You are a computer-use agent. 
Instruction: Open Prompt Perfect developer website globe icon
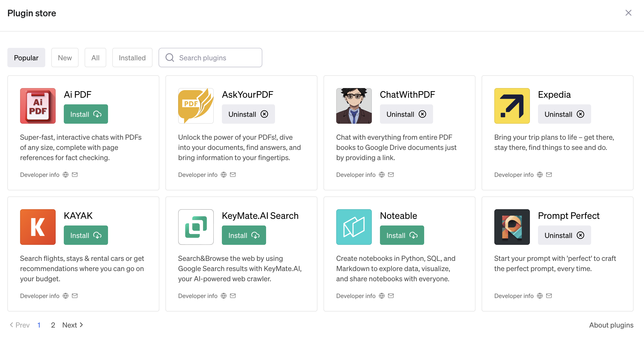pos(540,296)
